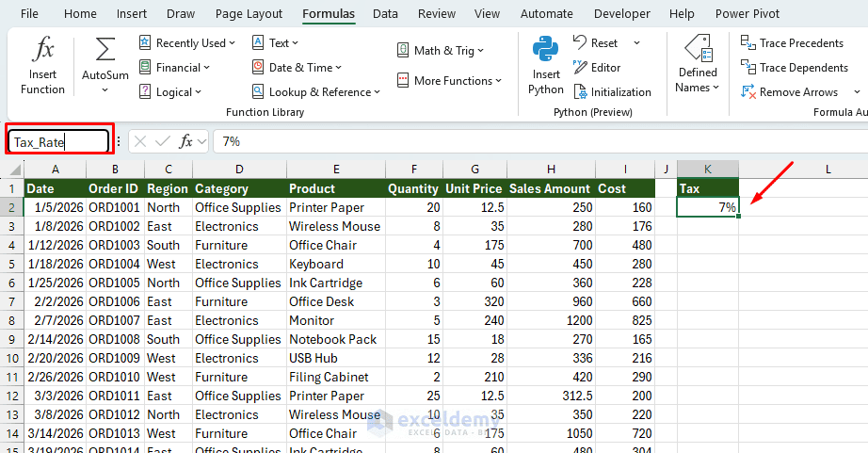Open the File tab

(29, 13)
